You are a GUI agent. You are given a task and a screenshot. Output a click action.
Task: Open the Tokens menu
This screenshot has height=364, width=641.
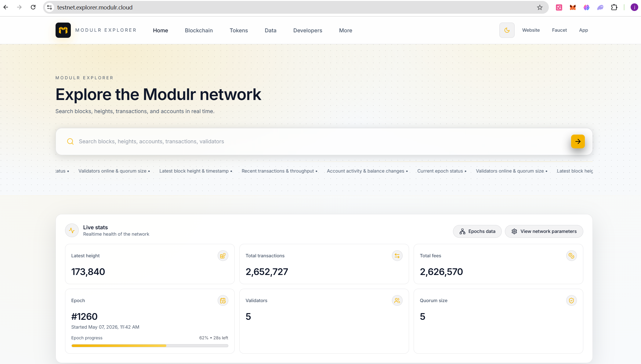point(239,30)
